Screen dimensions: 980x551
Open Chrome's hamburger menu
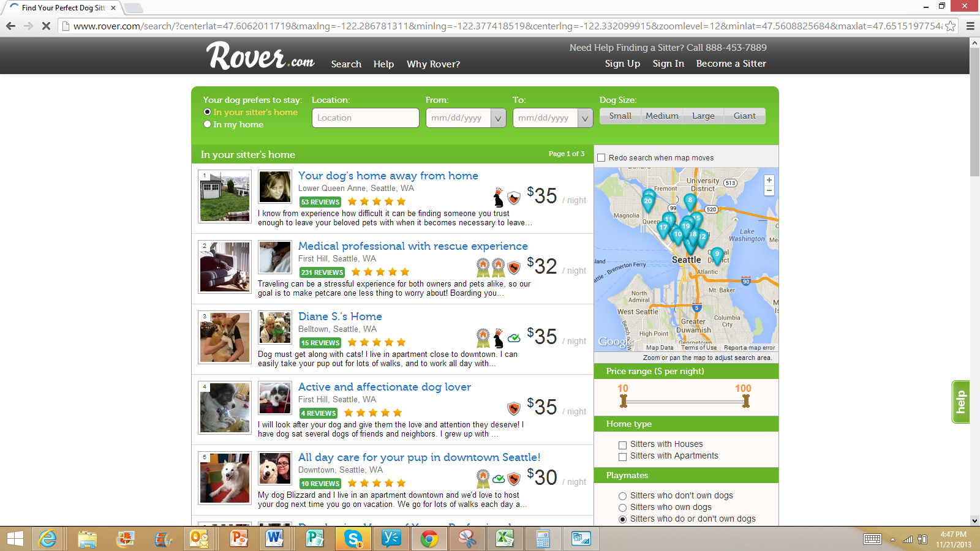[x=970, y=26]
